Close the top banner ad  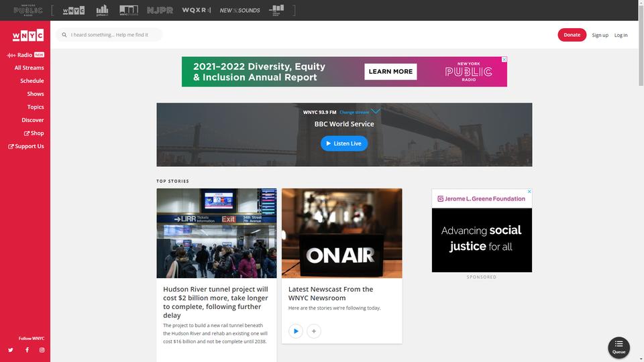504,60
